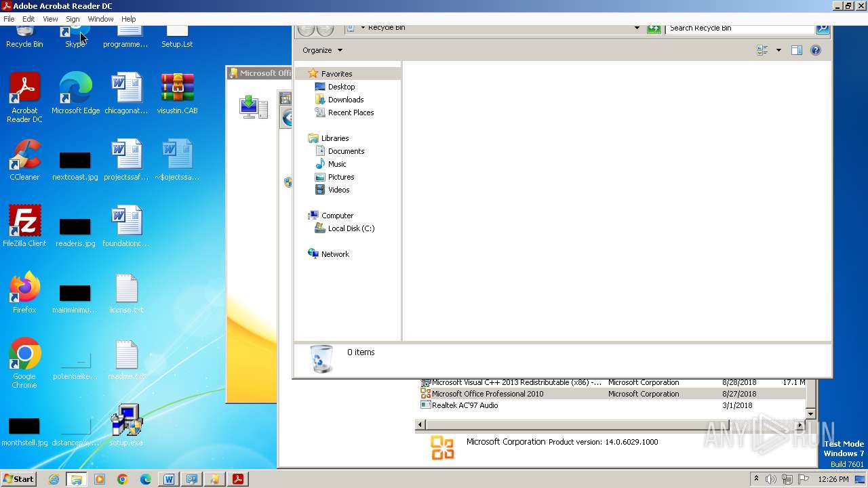Screen dimensions: 868x488
Task: Click the Edge icon in the taskbar
Action: pos(146,479)
